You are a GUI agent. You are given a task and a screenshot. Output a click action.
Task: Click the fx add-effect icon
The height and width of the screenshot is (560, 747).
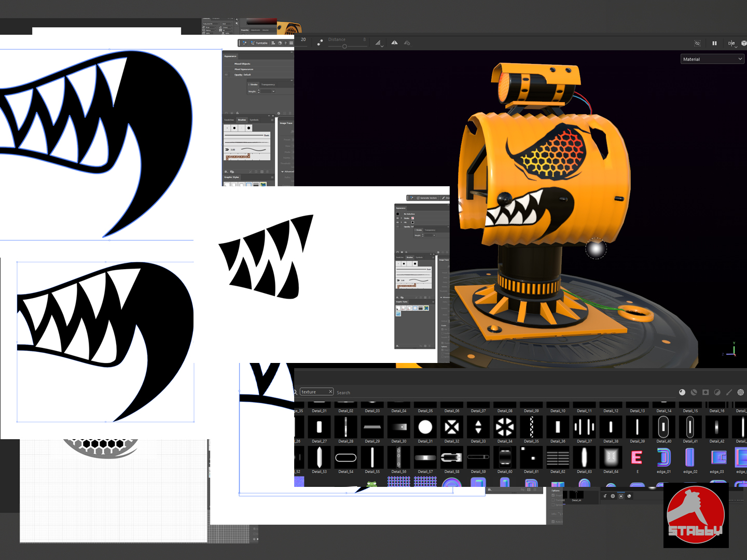(x=238, y=113)
